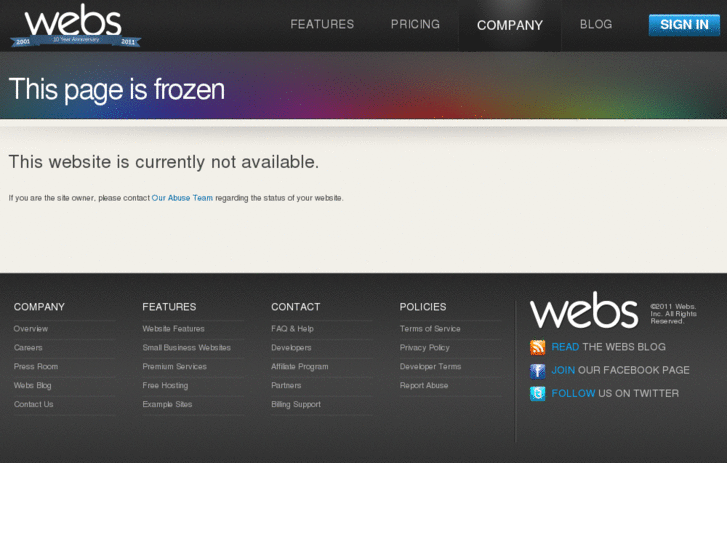Open Small Business Websites link
Image resolution: width=727 pixels, height=545 pixels.
[186, 348]
